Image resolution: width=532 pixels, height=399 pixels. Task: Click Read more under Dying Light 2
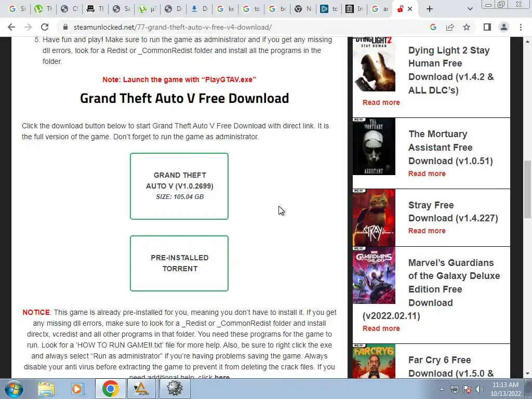[381, 102]
